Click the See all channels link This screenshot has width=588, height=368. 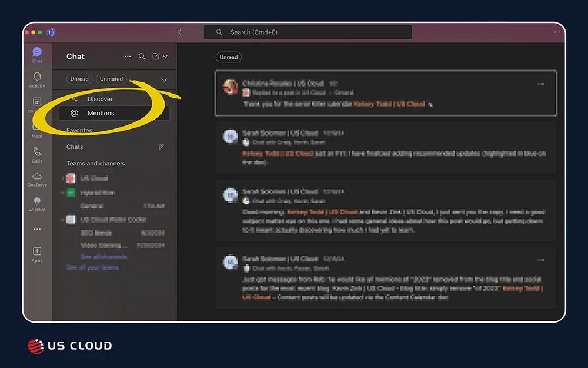104,257
